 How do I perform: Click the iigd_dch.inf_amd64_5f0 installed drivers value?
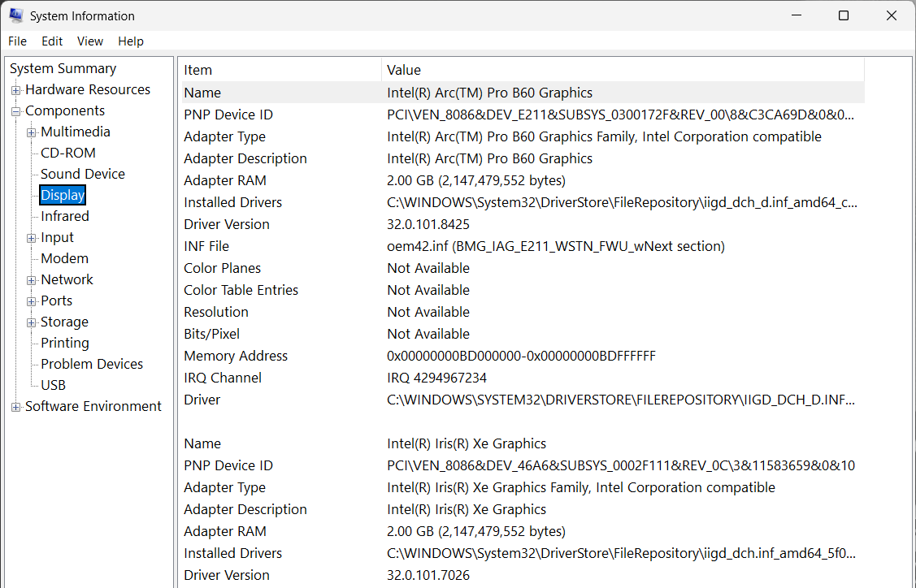coord(621,553)
